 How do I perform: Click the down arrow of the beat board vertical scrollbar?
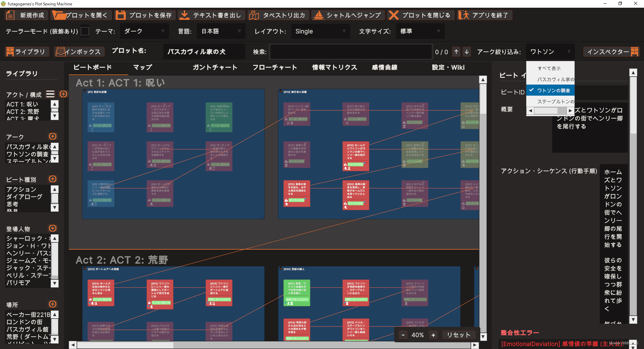483,337
